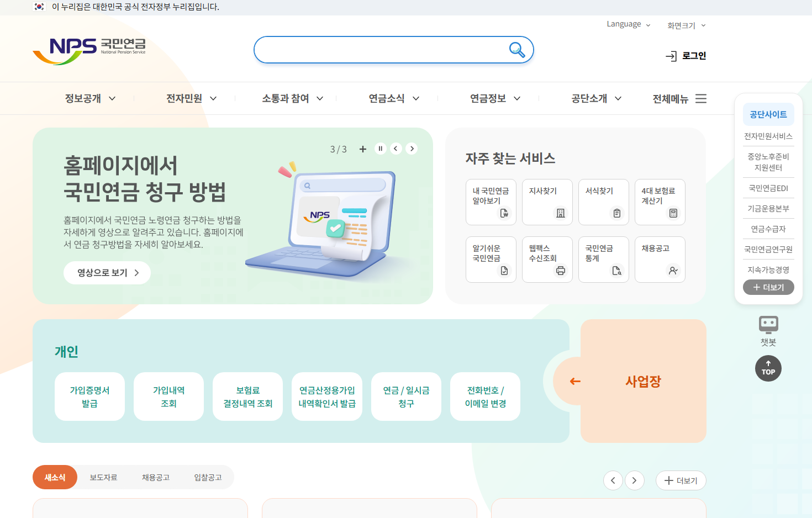Click 가입증명서 발급 button
Image resolution: width=812 pixels, height=518 pixels.
[x=89, y=397]
